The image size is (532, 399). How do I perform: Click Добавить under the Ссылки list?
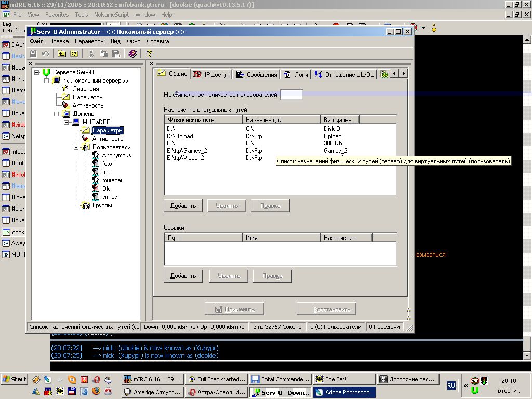[x=183, y=276]
